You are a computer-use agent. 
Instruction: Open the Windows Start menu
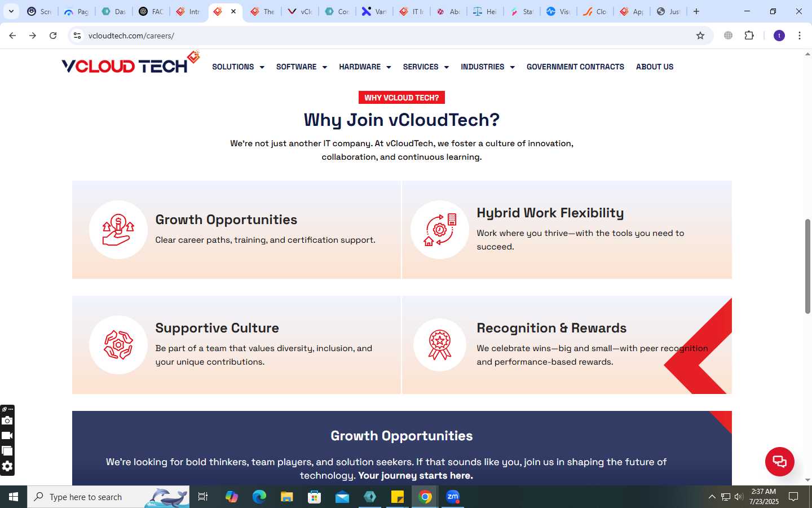[x=14, y=497]
